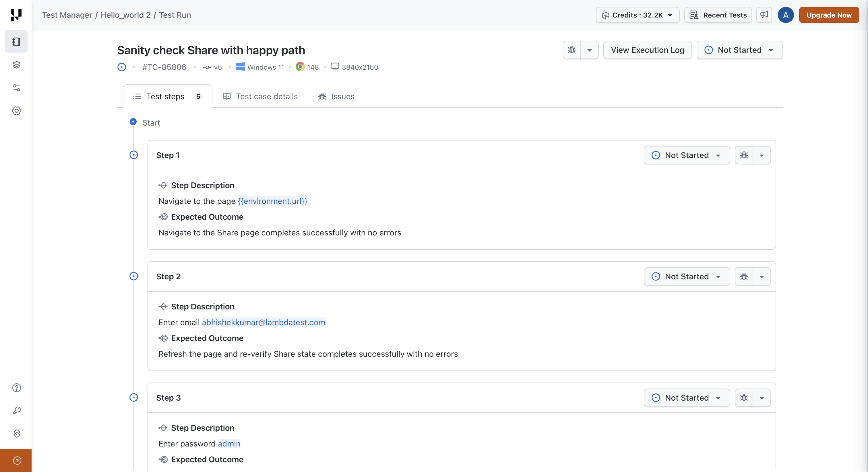Expand the Credits dropdown
The image size is (868, 472).
point(637,15)
